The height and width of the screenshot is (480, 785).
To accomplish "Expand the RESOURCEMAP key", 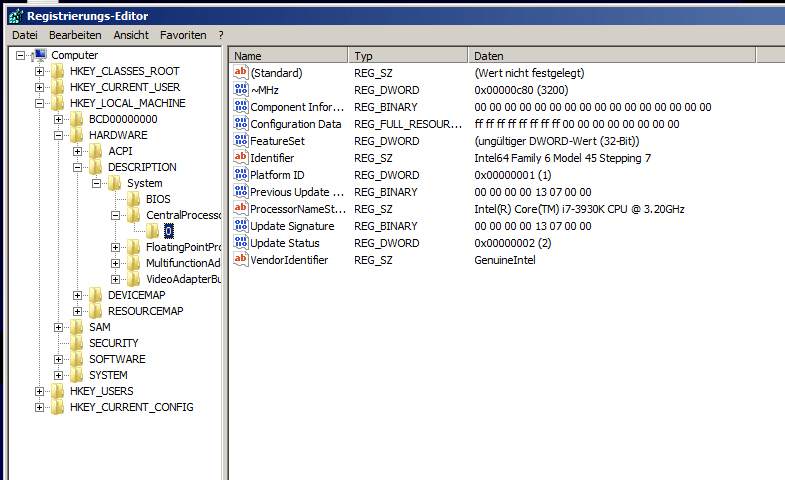I will pyautogui.click(x=78, y=311).
